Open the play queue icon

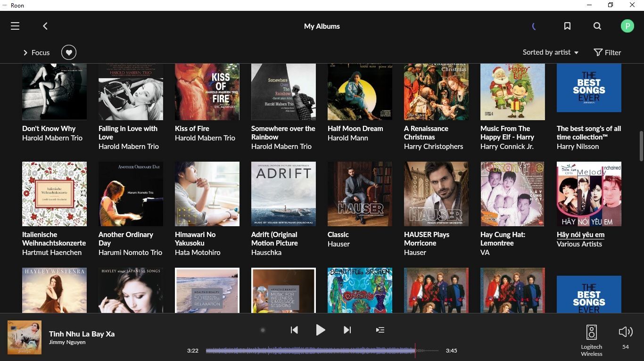pyautogui.click(x=380, y=330)
